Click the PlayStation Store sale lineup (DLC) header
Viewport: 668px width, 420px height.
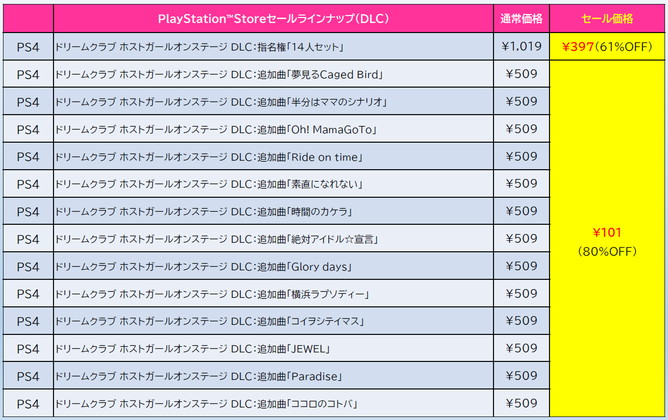tap(272, 19)
